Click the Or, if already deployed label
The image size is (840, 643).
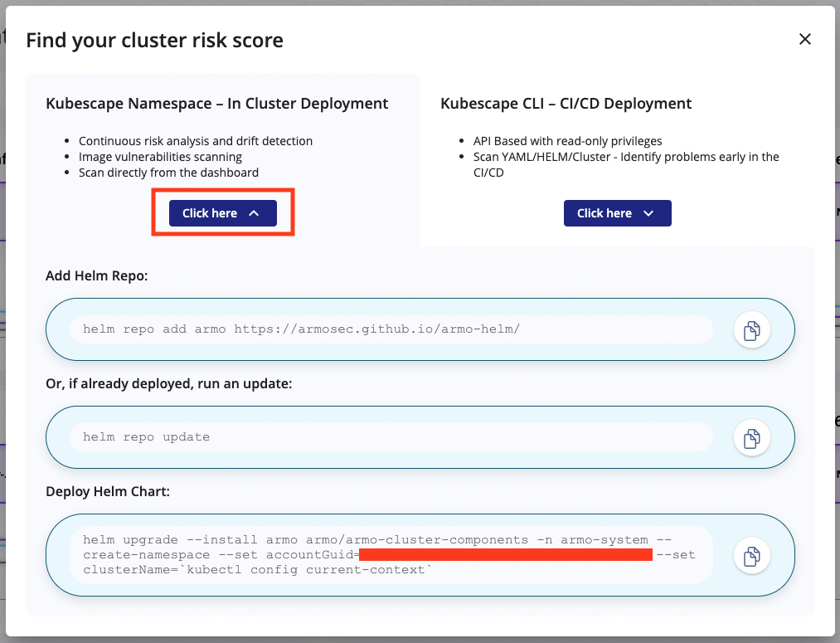169,383
